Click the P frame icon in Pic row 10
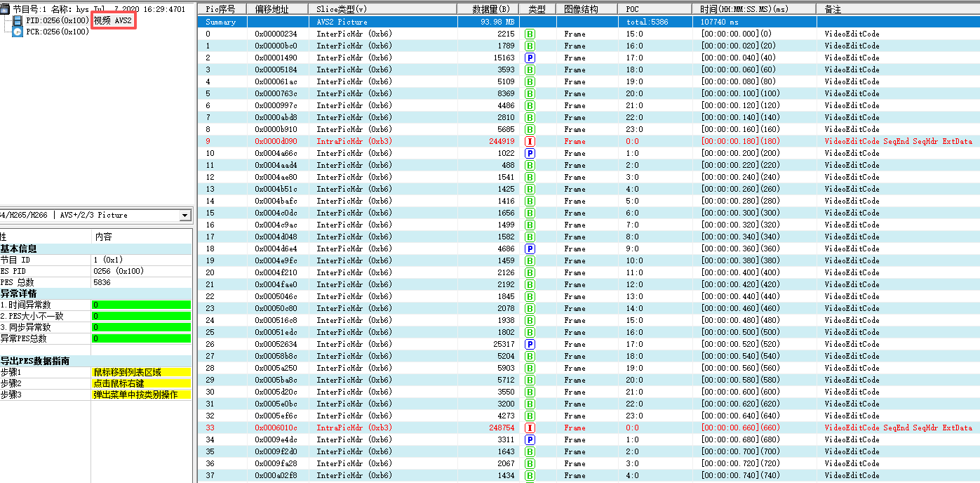This screenshot has height=483, width=980. click(530, 153)
